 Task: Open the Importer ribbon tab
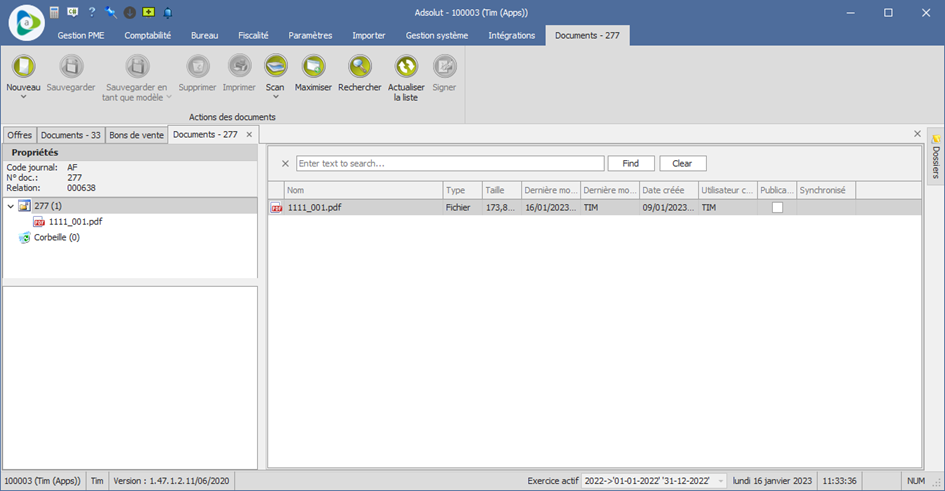click(x=369, y=36)
